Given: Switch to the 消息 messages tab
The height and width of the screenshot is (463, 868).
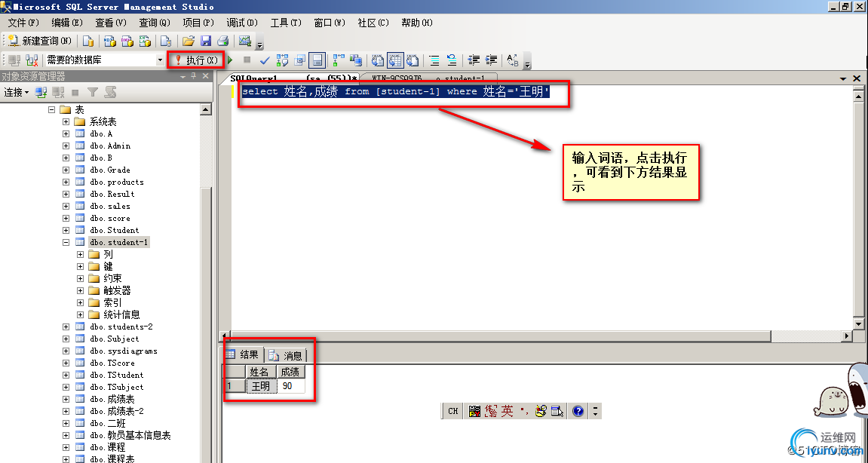Looking at the screenshot, I should (x=286, y=355).
